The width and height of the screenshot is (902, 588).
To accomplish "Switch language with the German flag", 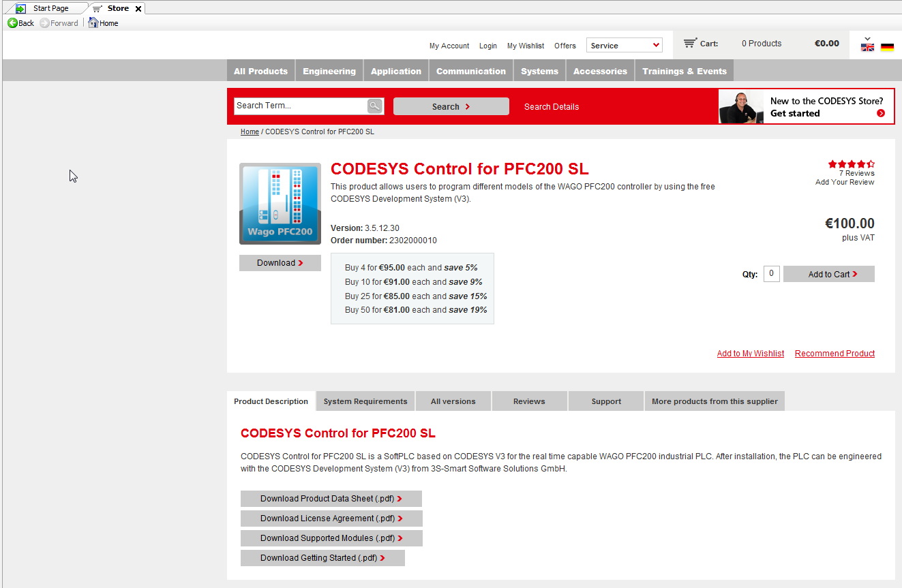I will [887, 47].
